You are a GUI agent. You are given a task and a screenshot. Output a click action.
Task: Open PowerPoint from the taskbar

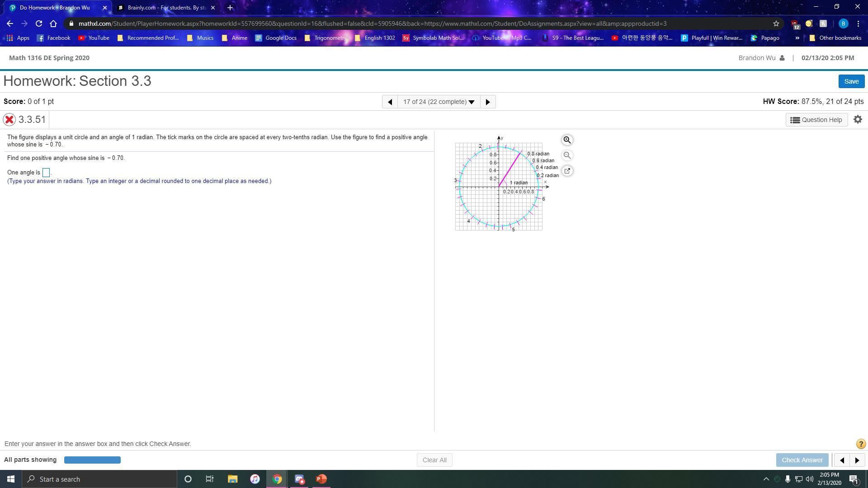point(321,479)
